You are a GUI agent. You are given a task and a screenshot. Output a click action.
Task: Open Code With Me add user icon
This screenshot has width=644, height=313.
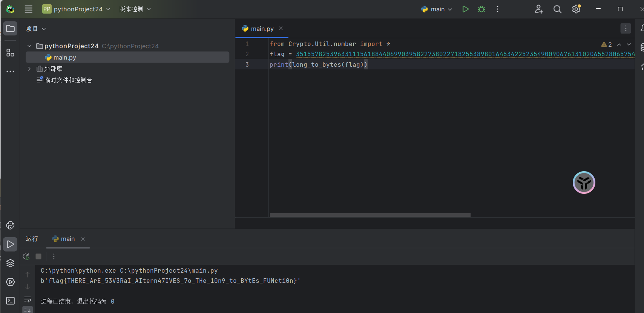coord(539,9)
